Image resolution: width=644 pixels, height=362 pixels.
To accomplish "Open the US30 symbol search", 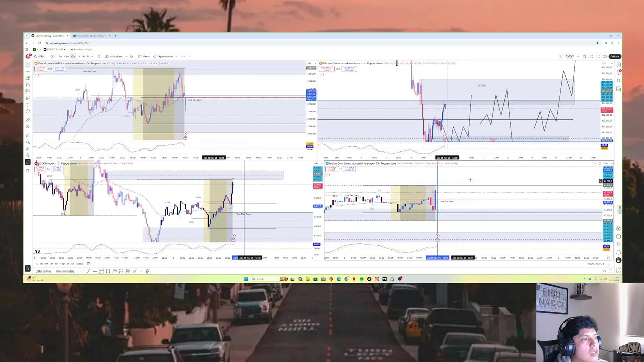I will (x=39, y=56).
